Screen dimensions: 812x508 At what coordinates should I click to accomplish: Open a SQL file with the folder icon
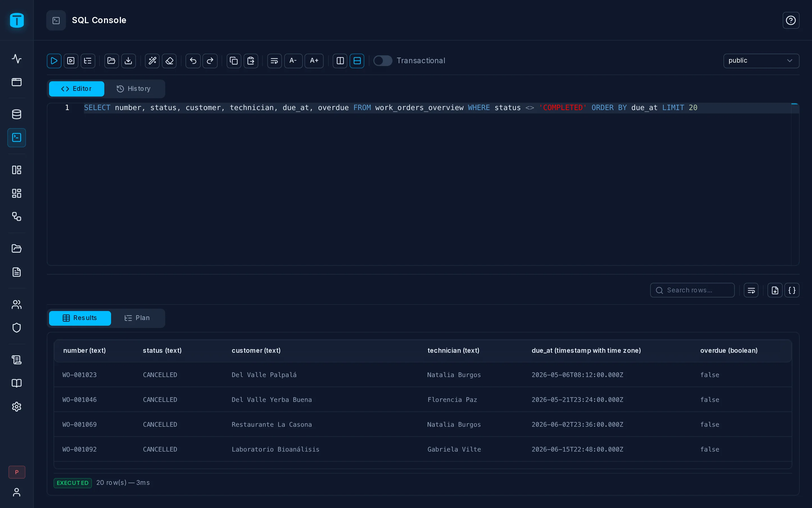(111, 61)
